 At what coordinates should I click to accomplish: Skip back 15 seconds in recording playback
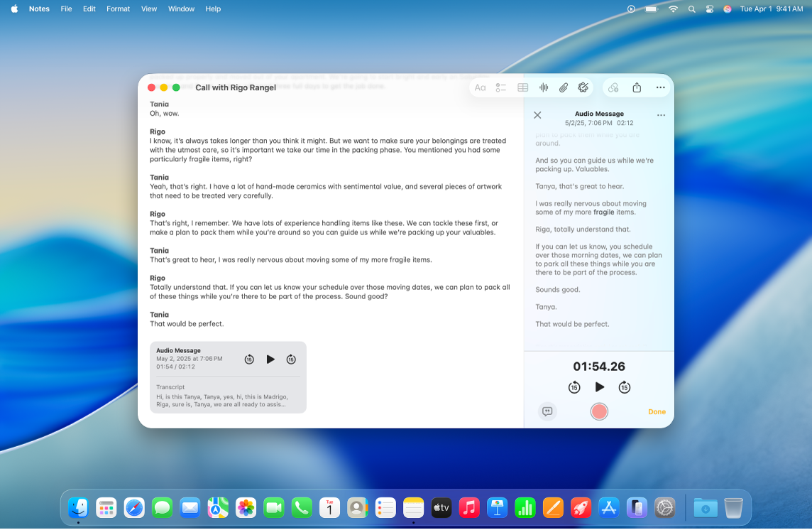[574, 387]
